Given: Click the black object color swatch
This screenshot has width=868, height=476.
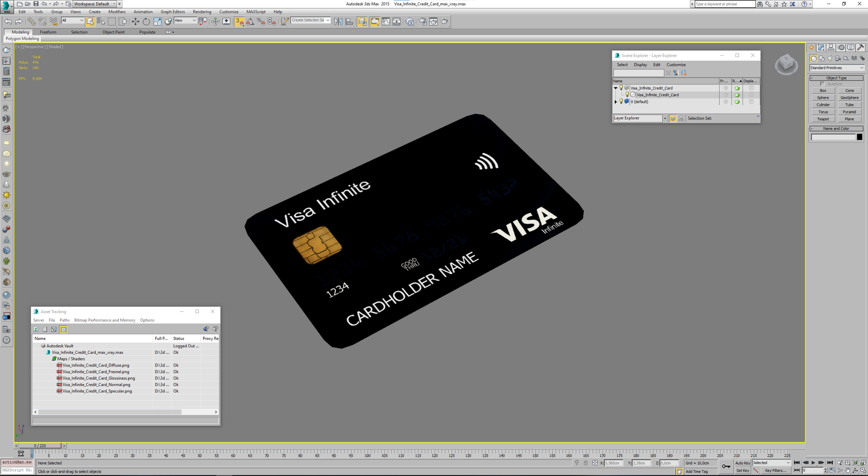Looking at the screenshot, I should (x=859, y=137).
